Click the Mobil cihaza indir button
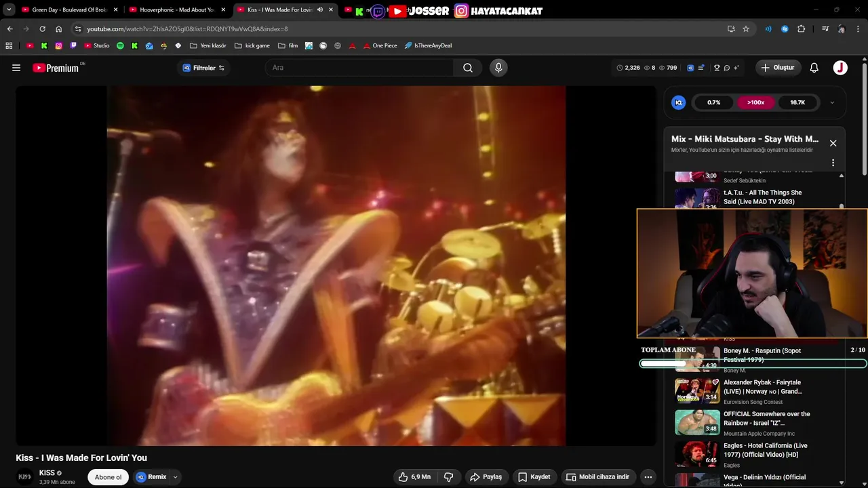This screenshot has height=488, width=868. 597,477
